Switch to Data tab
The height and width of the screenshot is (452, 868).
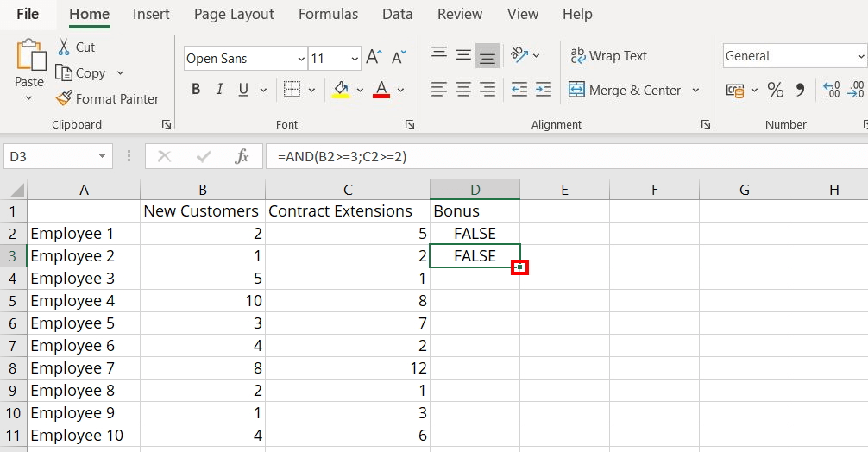coord(398,14)
